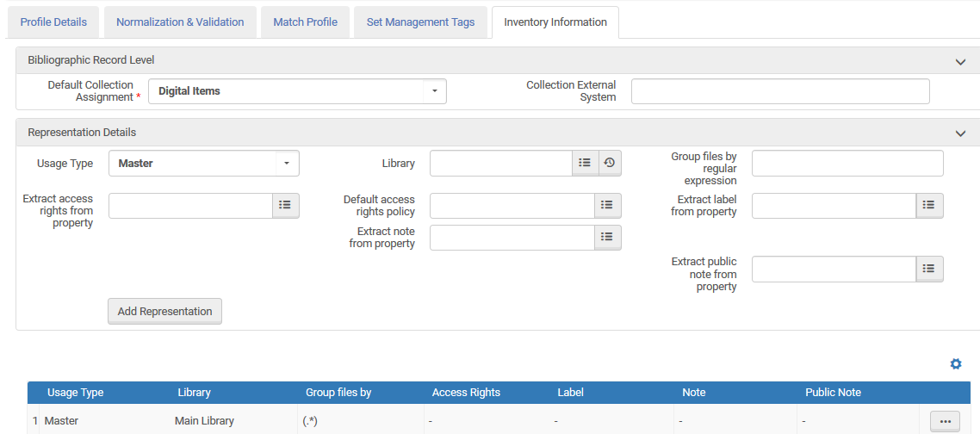The image size is (980, 434).
Task: Click Usage Type column header
Action: pyautogui.click(x=76, y=393)
